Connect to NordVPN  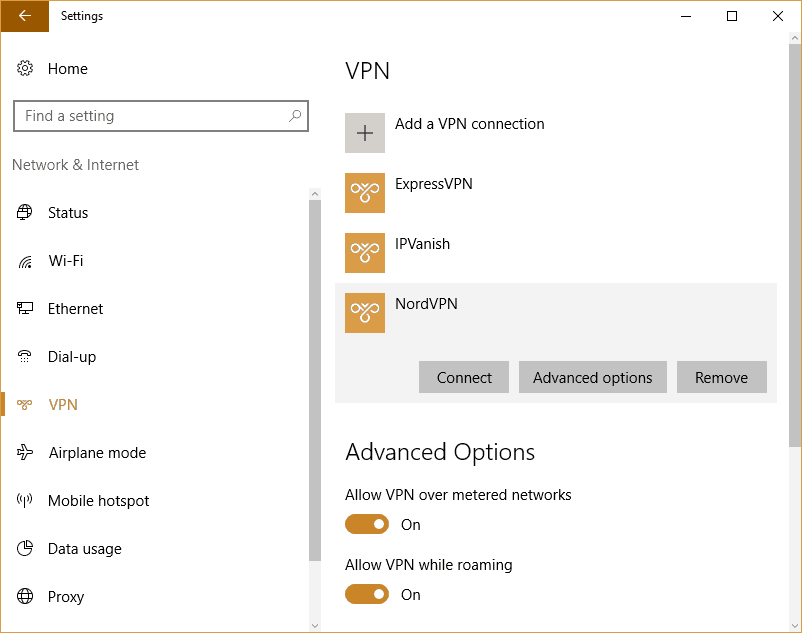point(464,377)
